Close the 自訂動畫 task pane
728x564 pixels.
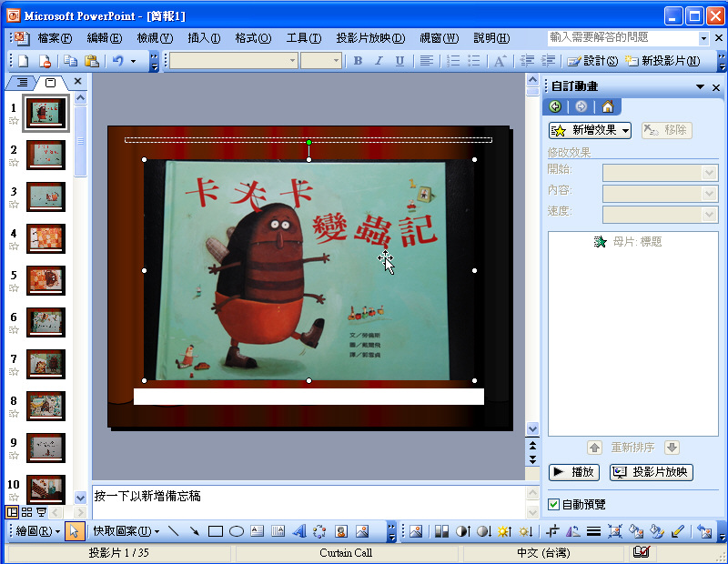[716, 87]
